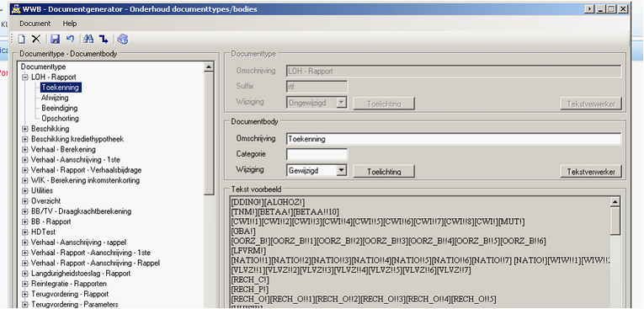The image size is (644, 309).
Task: Select Verhaal - Rapport - Aanschrijving - 1ste
Action: [91, 253]
